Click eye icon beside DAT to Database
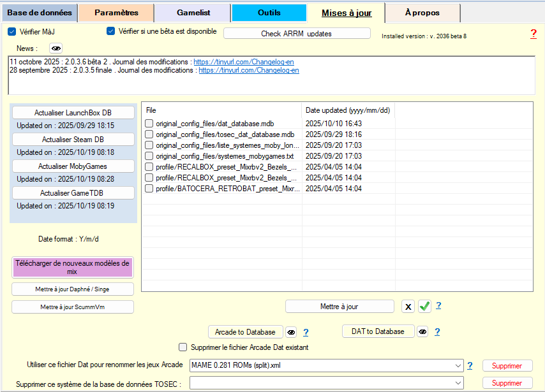This screenshot has width=545, height=392. tap(423, 331)
